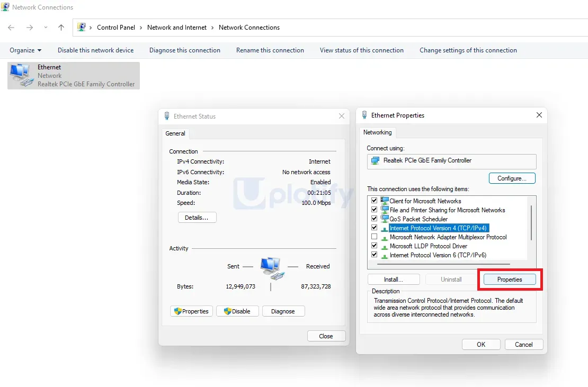The image size is (588, 387).
Task: Expand chevron before Control Panel breadcrumb
Action: point(91,28)
